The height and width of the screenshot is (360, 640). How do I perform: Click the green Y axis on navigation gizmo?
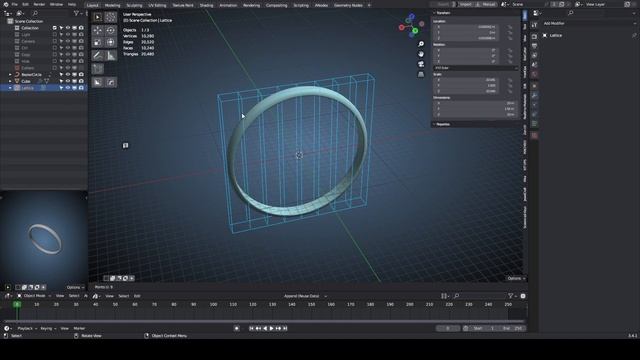[x=415, y=31]
